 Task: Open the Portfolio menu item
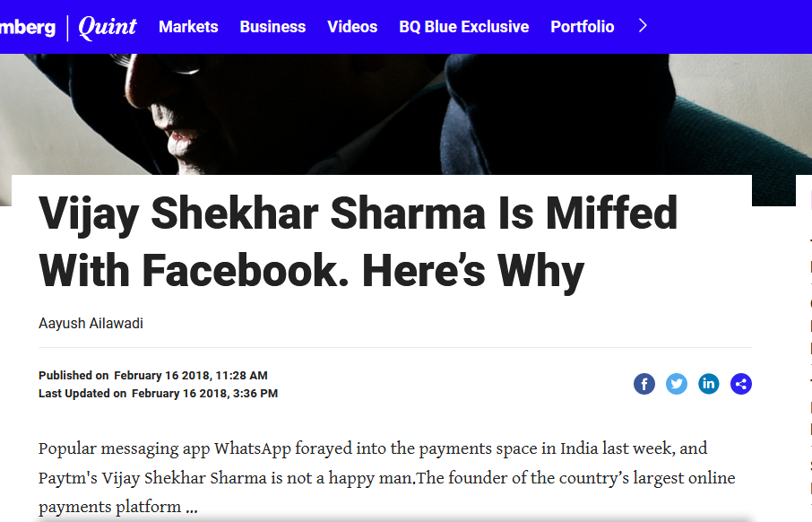tap(582, 26)
